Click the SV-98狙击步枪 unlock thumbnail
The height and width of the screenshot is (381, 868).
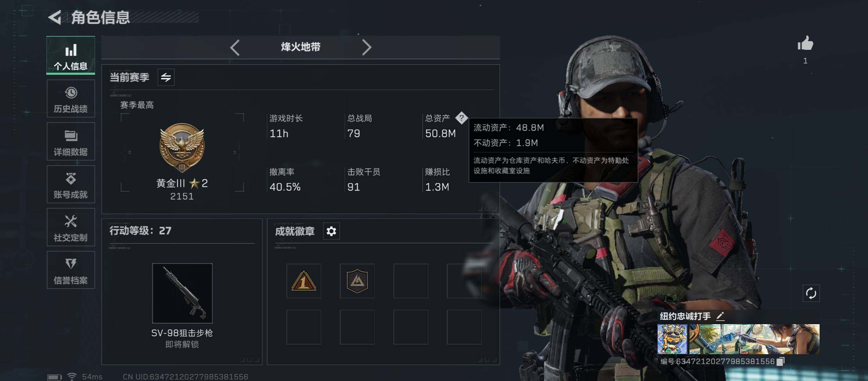[182, 293]
